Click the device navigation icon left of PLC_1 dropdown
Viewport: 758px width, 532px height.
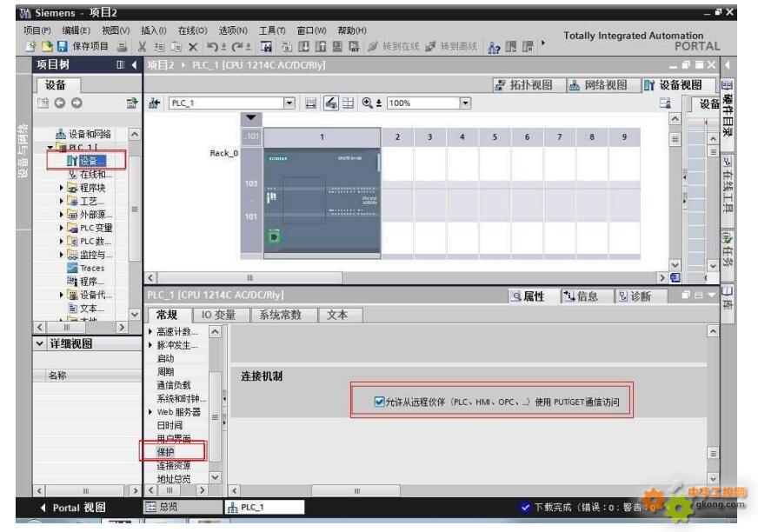pos(154,103)
